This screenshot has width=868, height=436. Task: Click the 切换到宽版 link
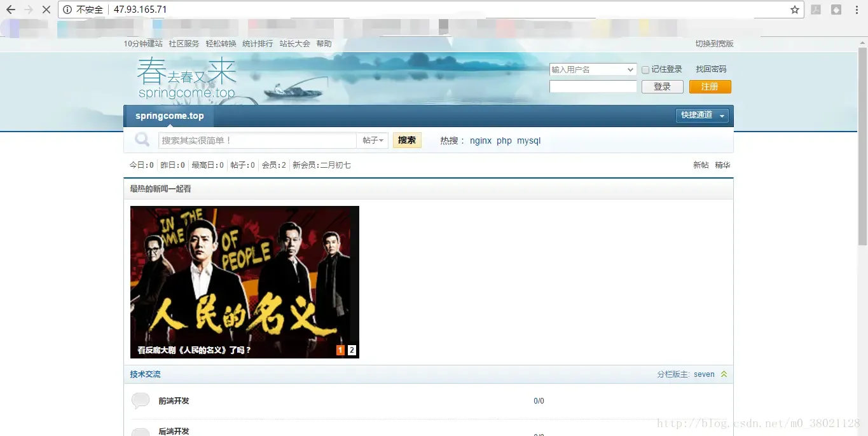714,44
